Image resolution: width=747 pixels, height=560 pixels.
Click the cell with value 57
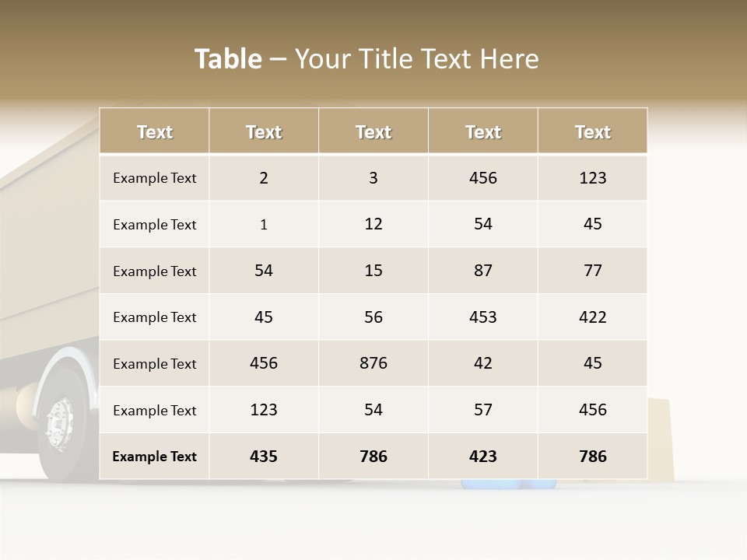click(x=482, y=410)
